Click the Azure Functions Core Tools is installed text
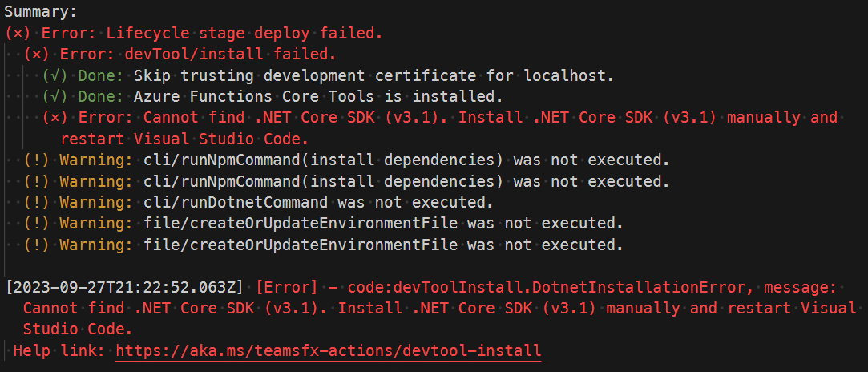This screenshot has width=868, height=372. coord(317,97)
